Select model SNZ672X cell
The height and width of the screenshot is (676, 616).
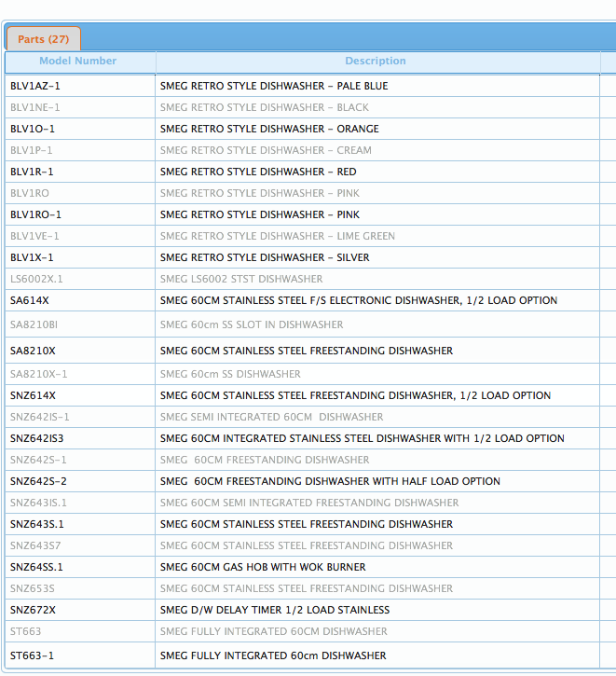pos(80,610)
